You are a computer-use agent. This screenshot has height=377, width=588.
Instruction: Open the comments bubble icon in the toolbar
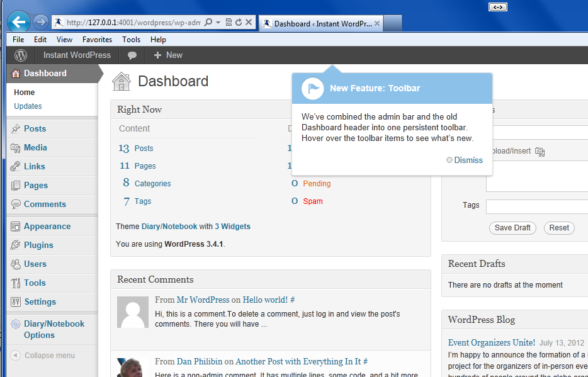132,55
